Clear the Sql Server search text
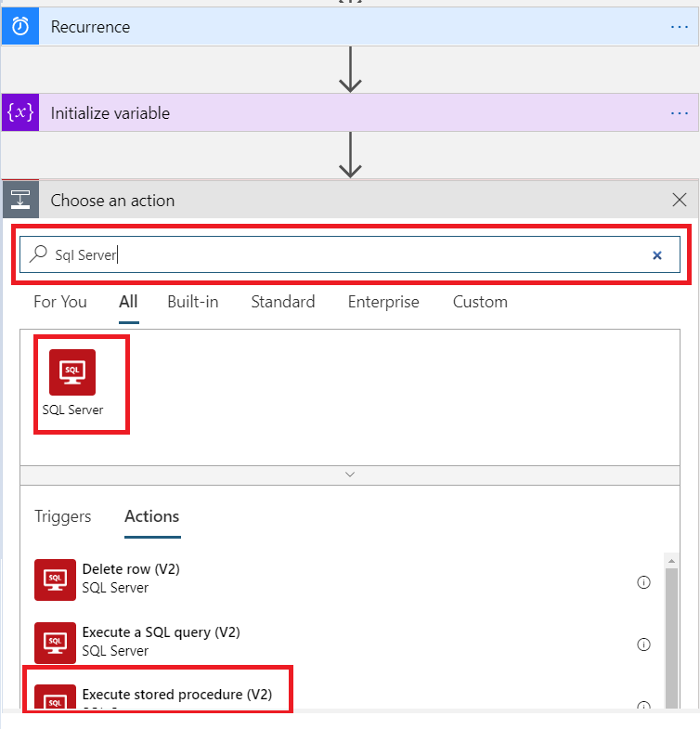700x729 pixels. [x=656, y=254]
